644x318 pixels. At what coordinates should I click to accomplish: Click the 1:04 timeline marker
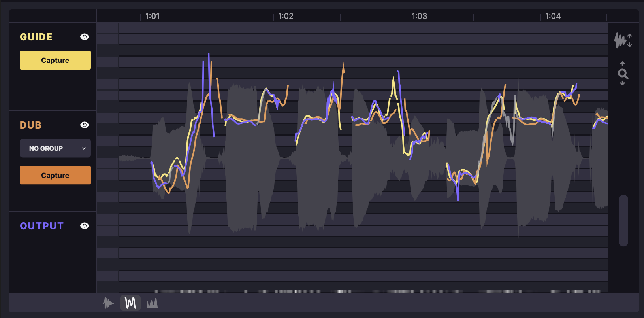pos(553,16)
